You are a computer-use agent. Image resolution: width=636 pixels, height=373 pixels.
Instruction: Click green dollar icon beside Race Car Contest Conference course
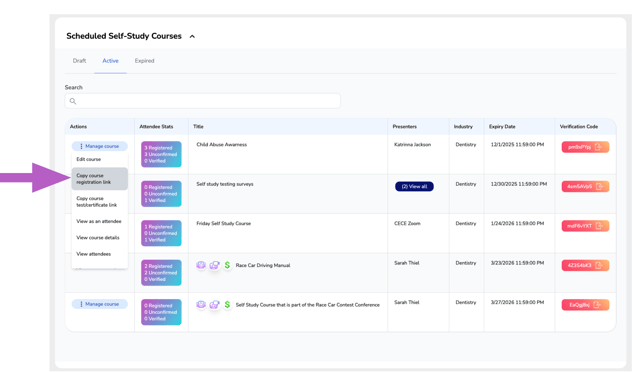tap(227, 304)
